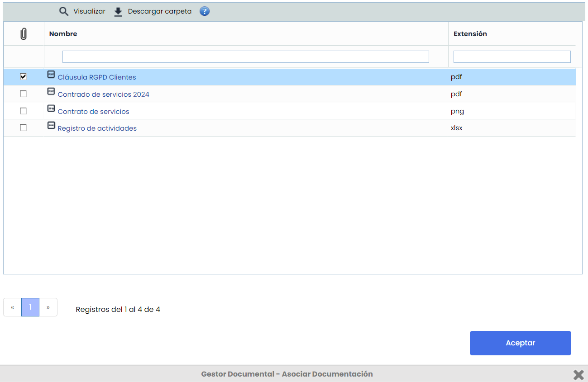The image size is (588, 382).
Task: Open the Registro de actividades document link
Action: click(97, 128)
